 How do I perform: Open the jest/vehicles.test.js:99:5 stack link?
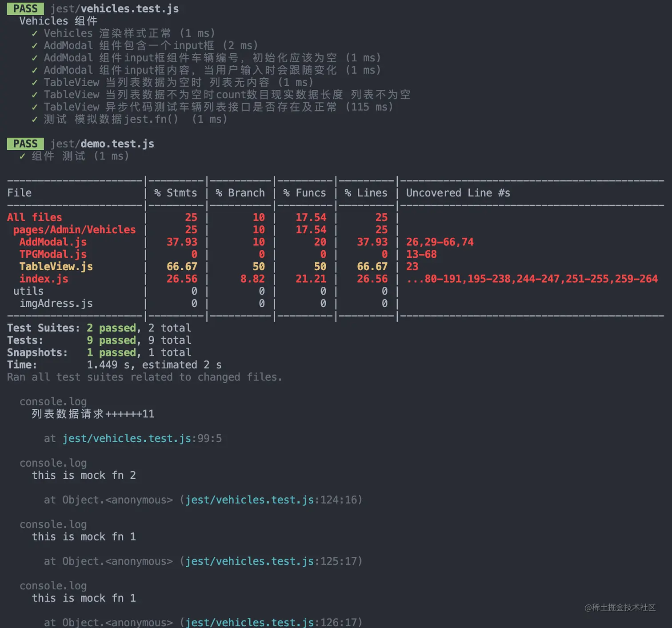point(142,439)
